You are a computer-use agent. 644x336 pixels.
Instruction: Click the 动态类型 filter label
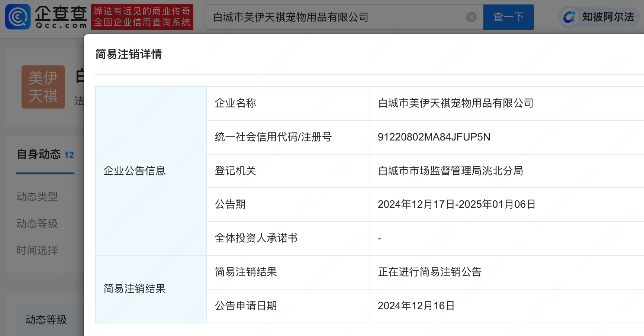tap(37, 197)
